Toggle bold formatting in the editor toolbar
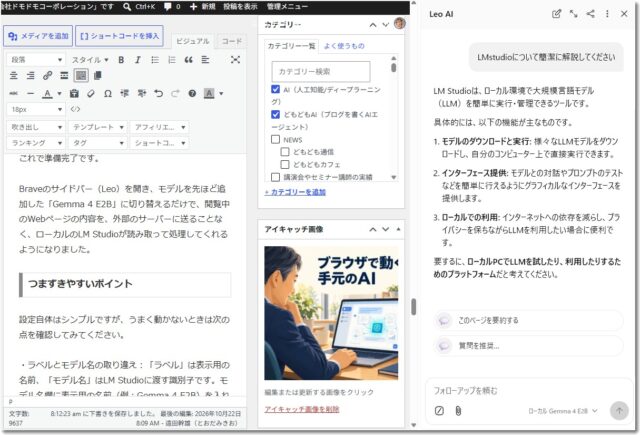640x435 pixels. (x=121, y=60)
